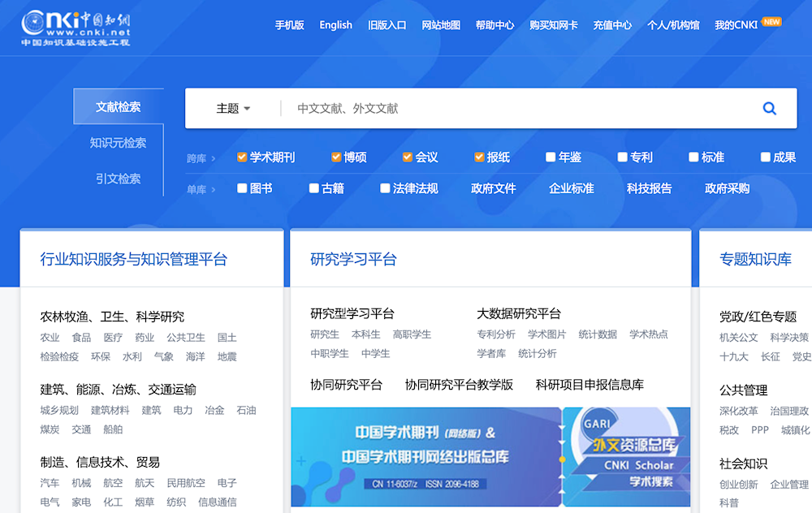The height and width of the screenshot is (513, 812).
Task: Open the 主题 search field dropdown
Action: [x=233, y=108]
